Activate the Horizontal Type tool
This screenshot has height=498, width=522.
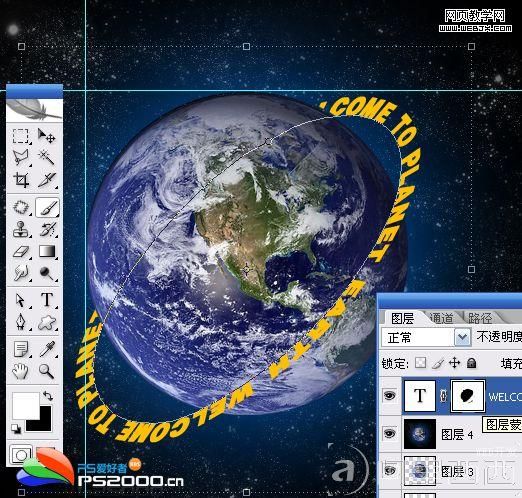click(47, 299)
